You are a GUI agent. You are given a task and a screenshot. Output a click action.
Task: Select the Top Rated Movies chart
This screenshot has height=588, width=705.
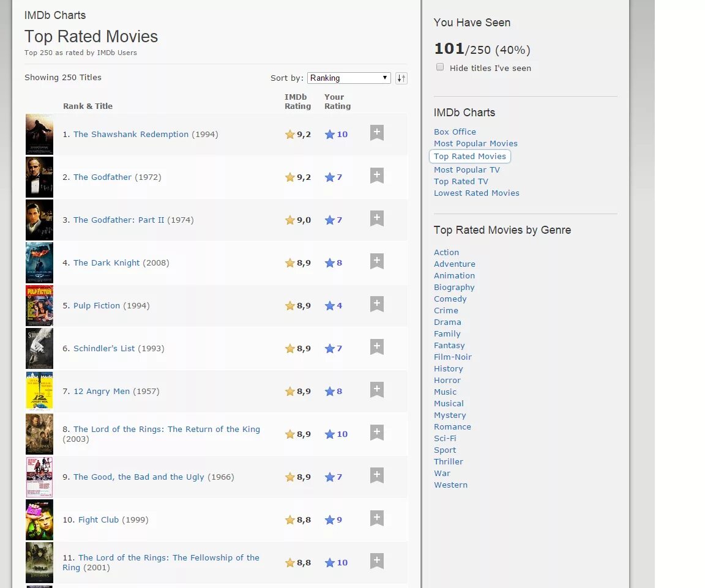(470, 156)
